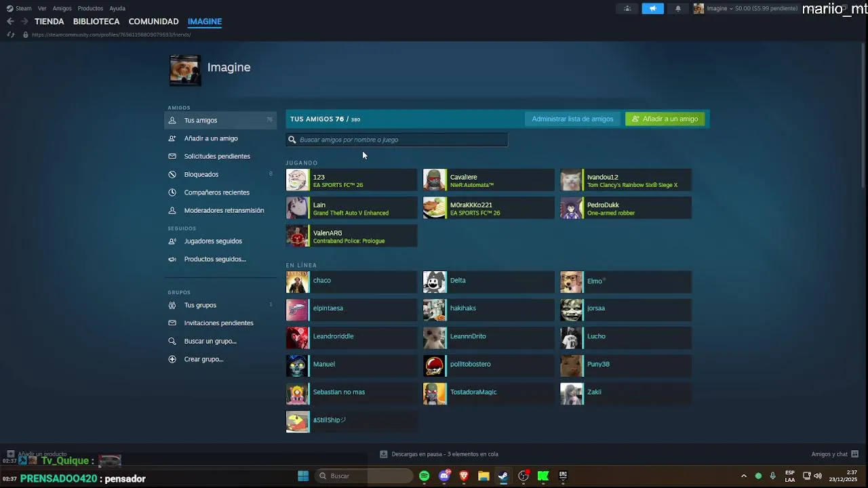
Task: Click the Compañeros recientes clock icon
Action: tap(172, 192)
